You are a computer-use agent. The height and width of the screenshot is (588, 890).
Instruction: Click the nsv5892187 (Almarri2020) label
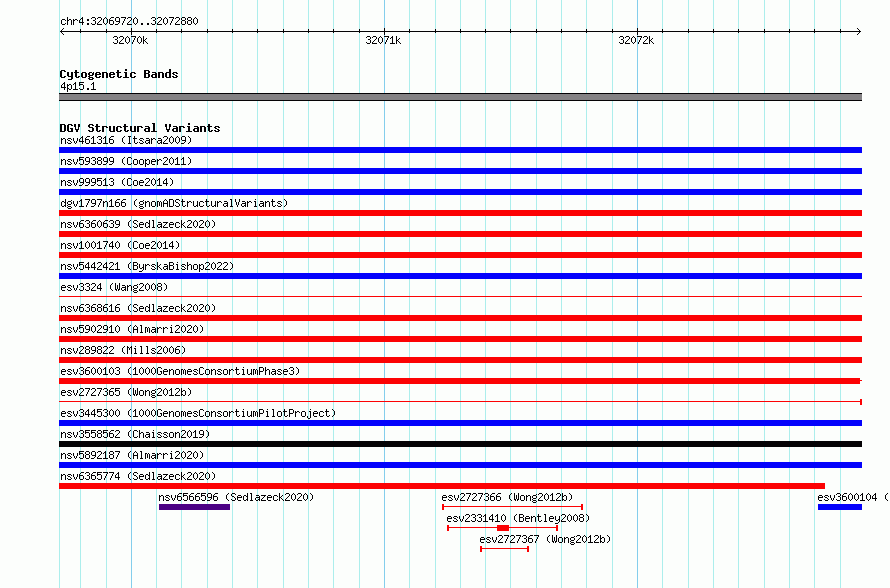click(132, 455)
